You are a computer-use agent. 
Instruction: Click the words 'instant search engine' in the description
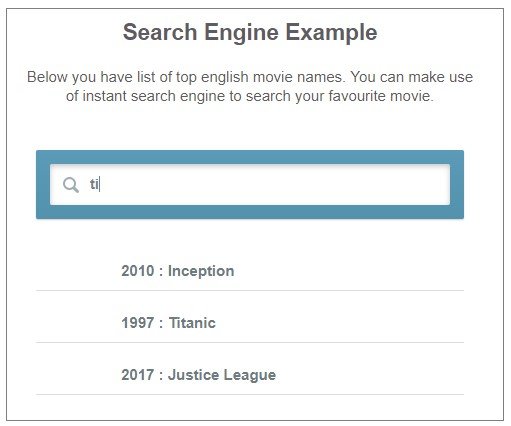pos(154,96)
